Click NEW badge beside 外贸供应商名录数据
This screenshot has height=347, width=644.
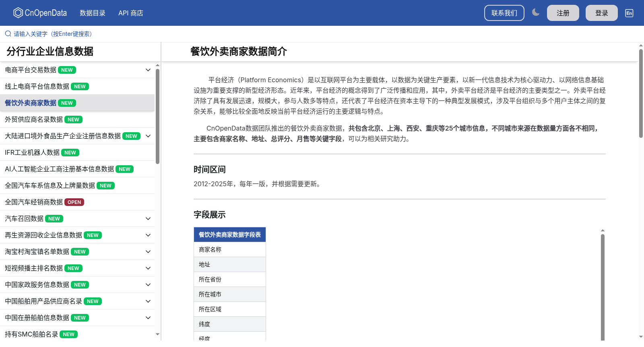73,120
